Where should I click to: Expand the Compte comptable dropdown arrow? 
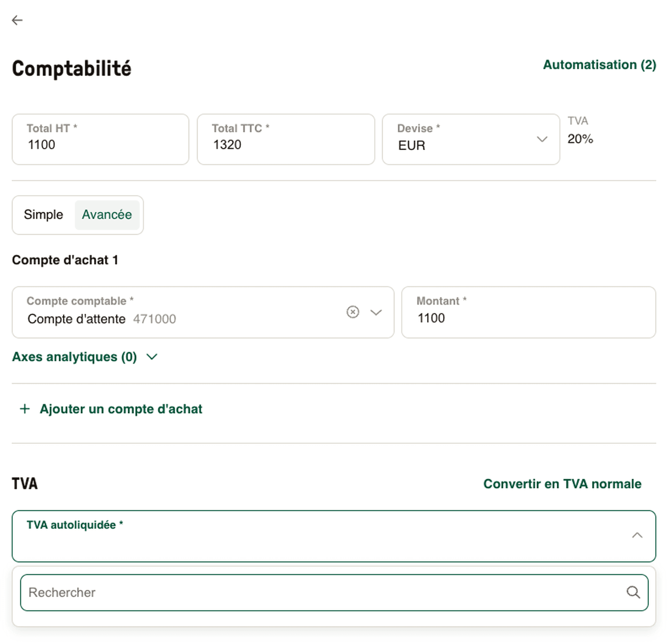376,312
